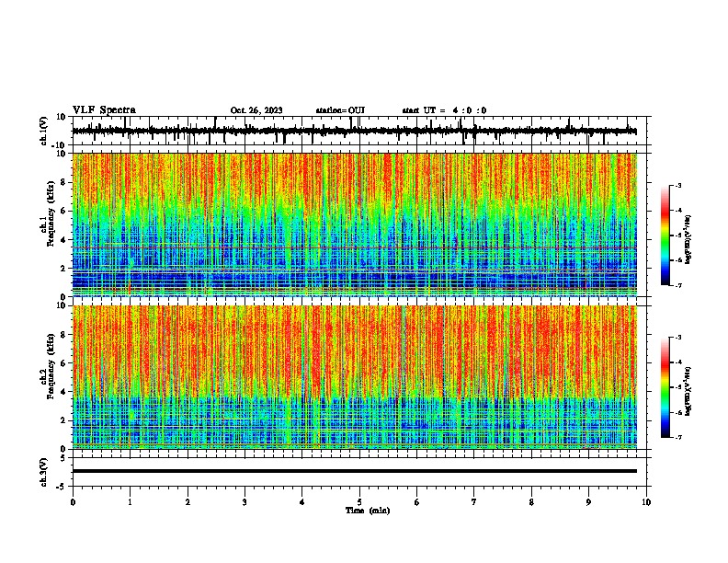Image resolution: width=728 pixels, height=563 pixels.
Task: Click the ch.3 flat voltage trace line
Action: tap(354, 471)
